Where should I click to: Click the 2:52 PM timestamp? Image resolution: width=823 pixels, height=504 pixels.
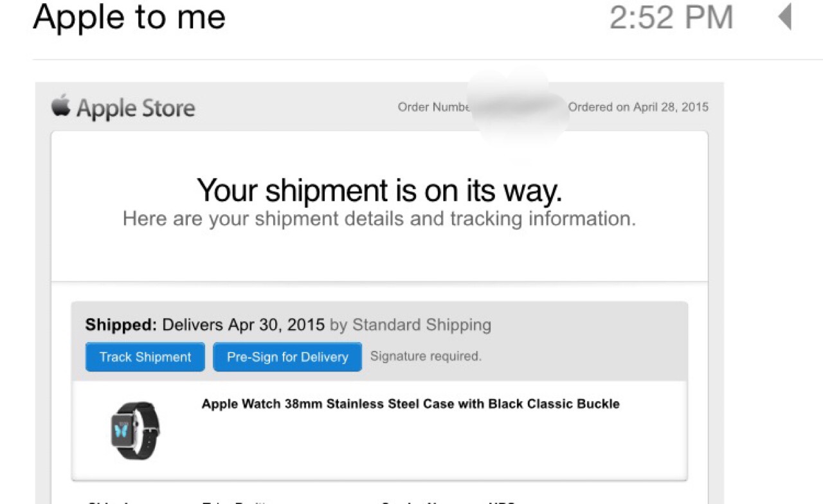tap(671, 17)
